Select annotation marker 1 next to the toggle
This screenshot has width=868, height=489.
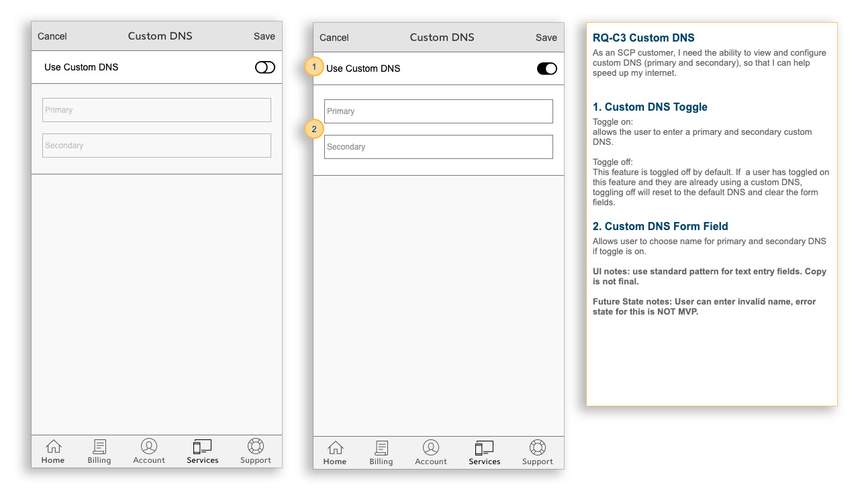click(x=314, y=67)
